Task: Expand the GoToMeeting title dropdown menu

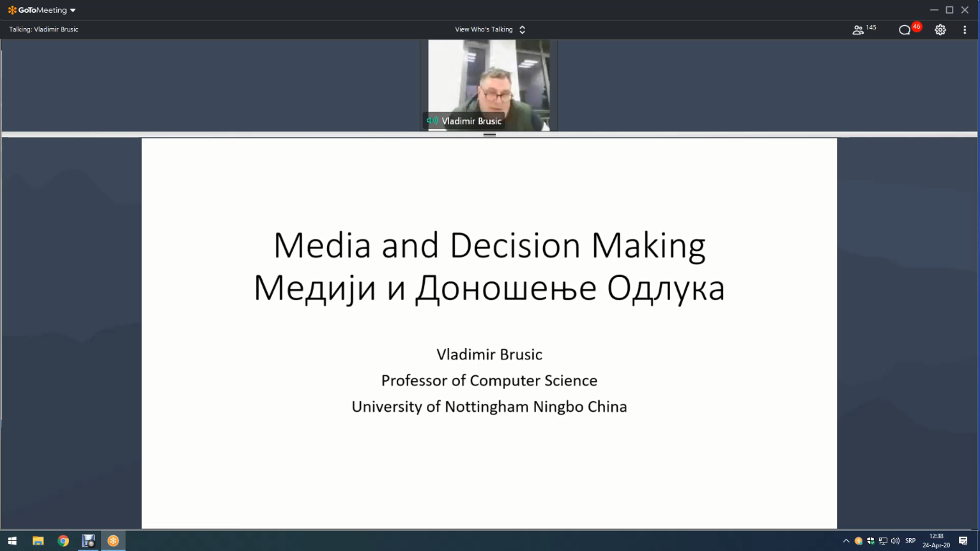Action: coord(72,11)
